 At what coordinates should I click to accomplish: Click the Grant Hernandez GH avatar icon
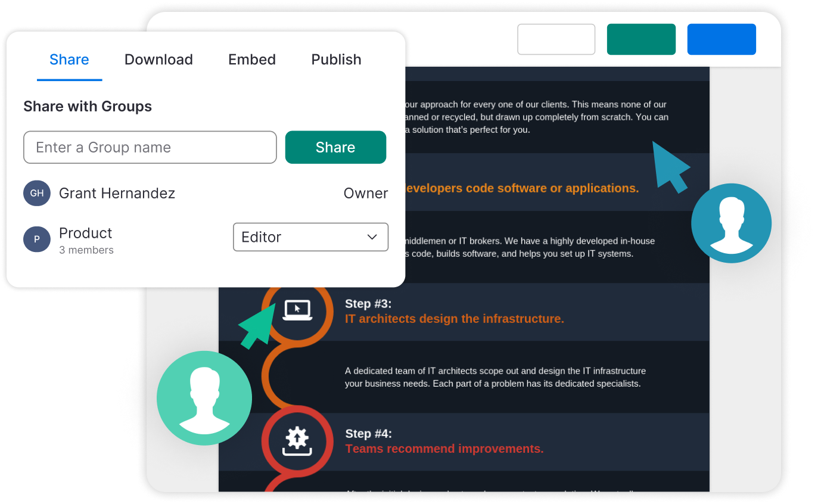click(36, 193)
